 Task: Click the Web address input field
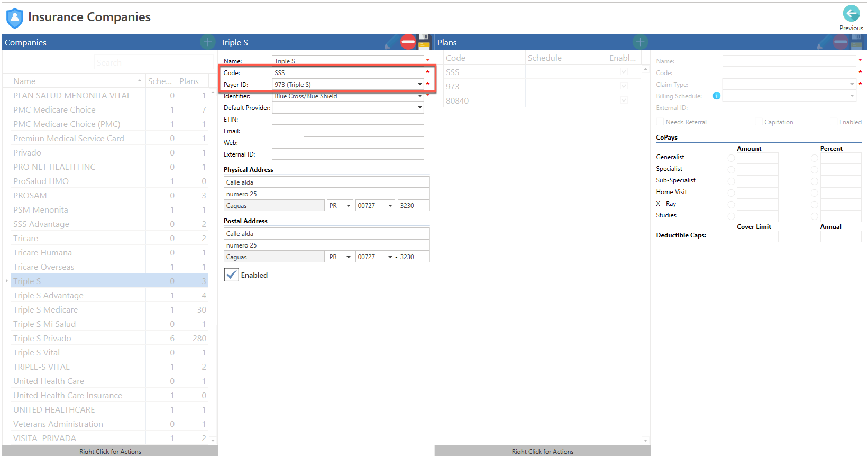[x=363, y=142]
